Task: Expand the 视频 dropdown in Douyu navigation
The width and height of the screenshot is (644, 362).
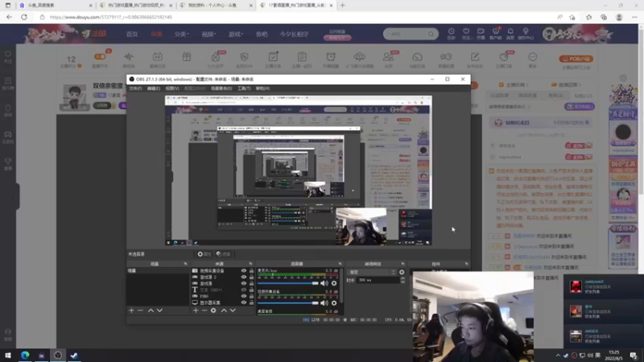Action: click(x=208, y=34)
